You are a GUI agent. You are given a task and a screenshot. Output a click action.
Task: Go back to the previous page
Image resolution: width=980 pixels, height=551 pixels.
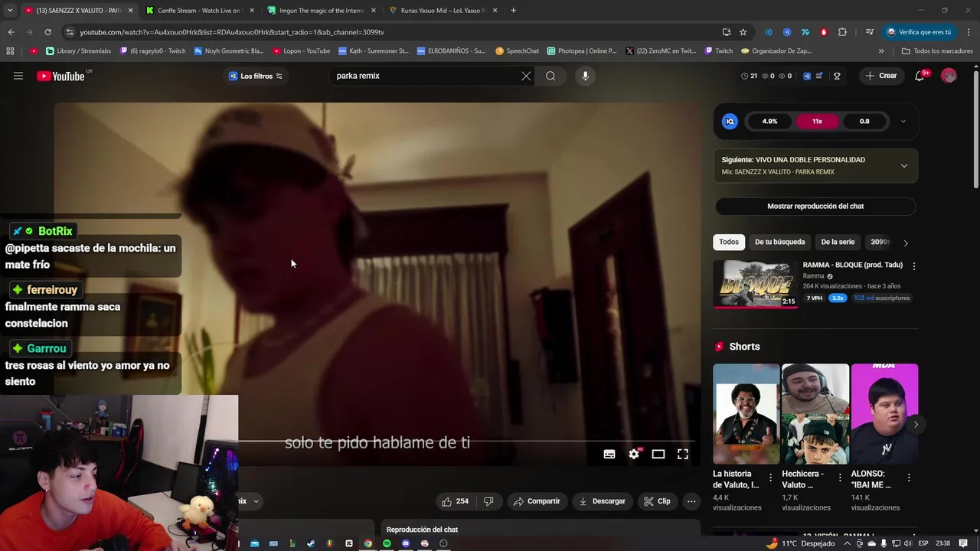(11, 32)
